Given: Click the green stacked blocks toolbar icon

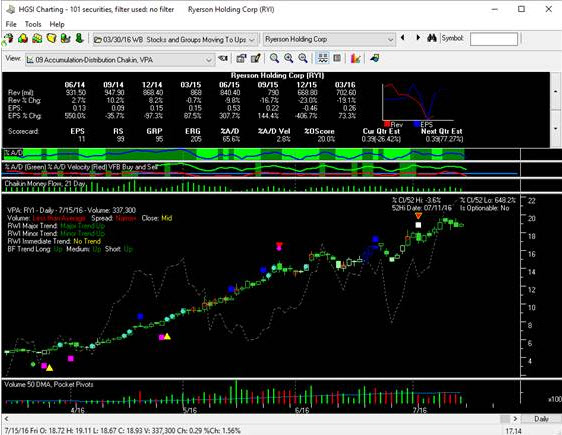Looking at the screenshot, I should pyautogui.click(x=37, y=38).
